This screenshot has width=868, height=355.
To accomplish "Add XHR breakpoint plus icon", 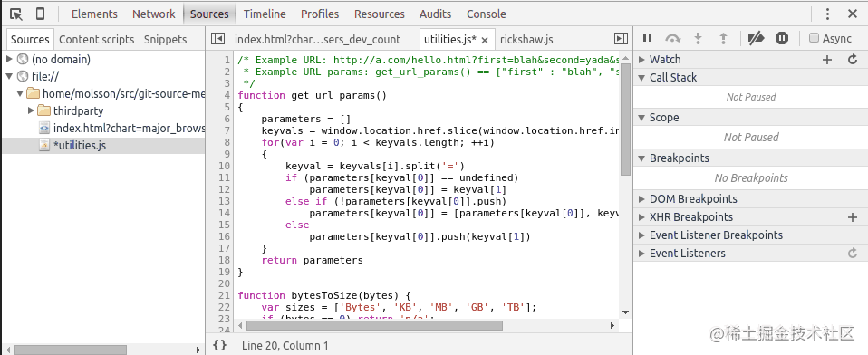I will (853, 217).
